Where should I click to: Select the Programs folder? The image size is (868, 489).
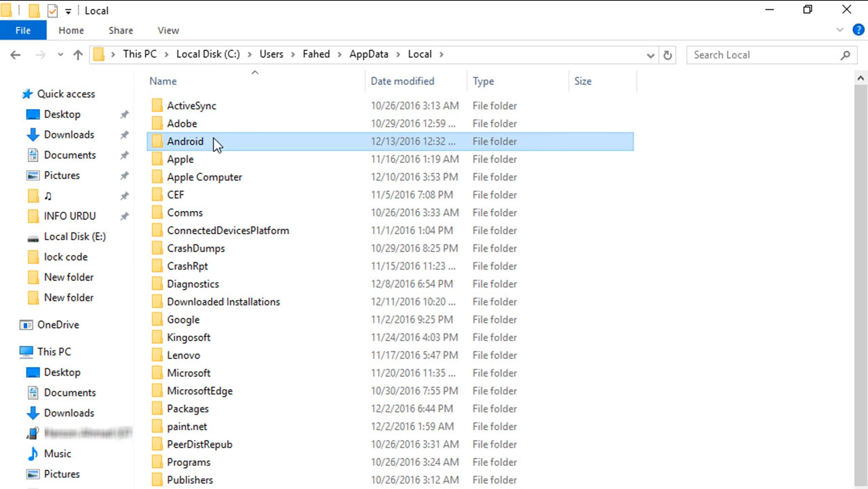point(189,462)
